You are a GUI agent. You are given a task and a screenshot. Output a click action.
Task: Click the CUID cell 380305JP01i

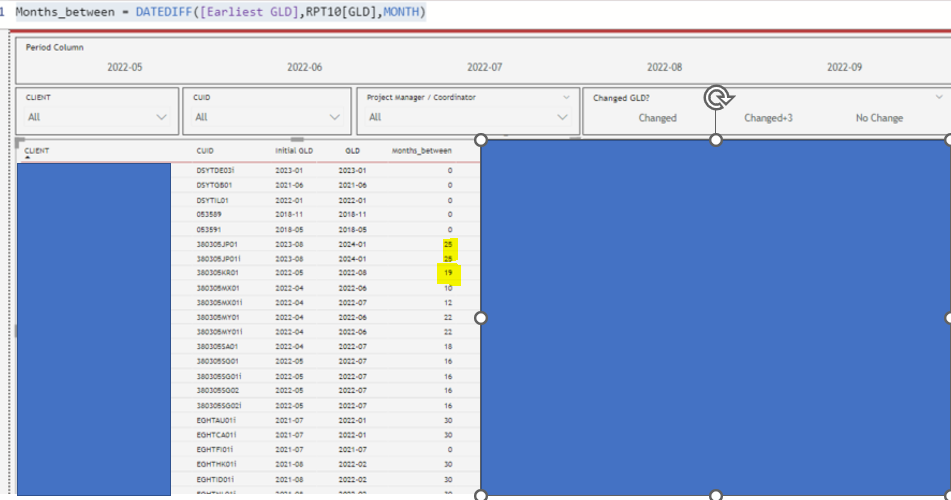(x=218, y=258)
